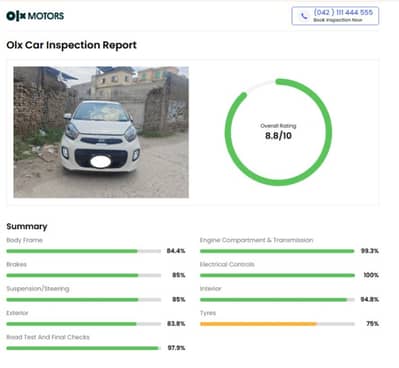Click the Engine Compartment & Transmission bar
This screenshot has height=368, width=399.
(277, 251)
